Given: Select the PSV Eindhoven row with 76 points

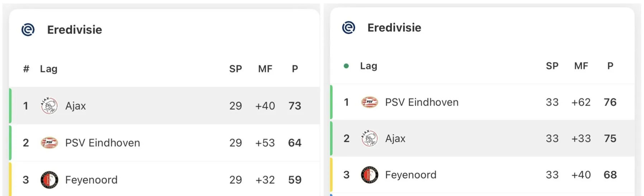Looking at the screenshot, I should pos(482,102).
